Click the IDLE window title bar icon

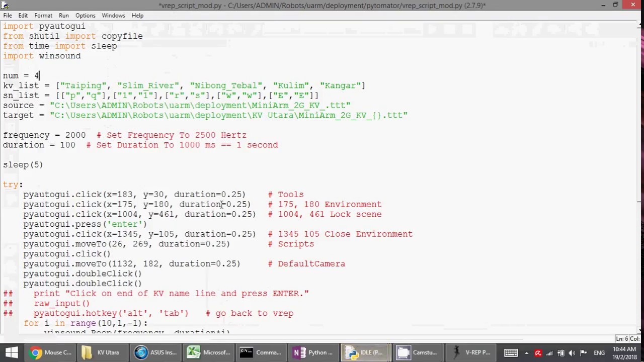click(x=5, y=5)
